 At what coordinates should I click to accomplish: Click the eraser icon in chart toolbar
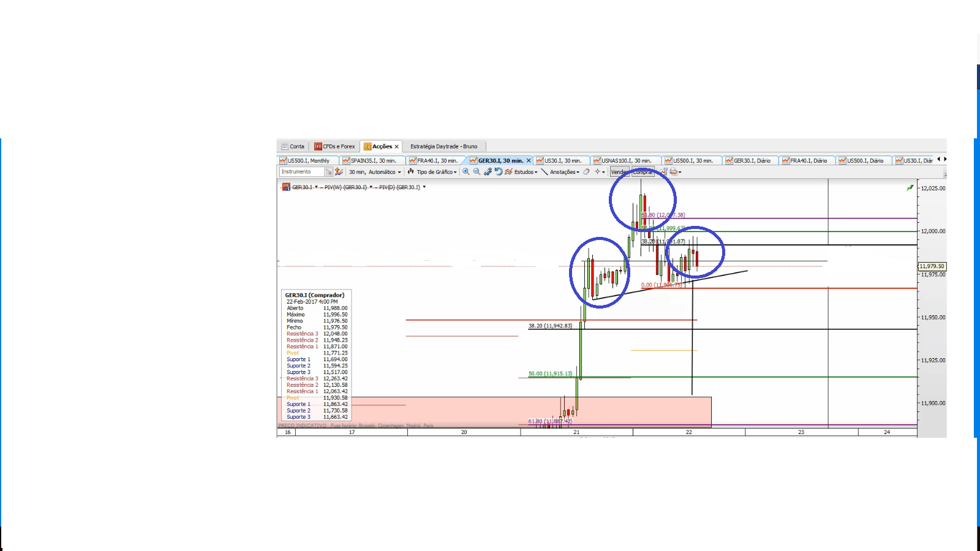tap(586, 172)
